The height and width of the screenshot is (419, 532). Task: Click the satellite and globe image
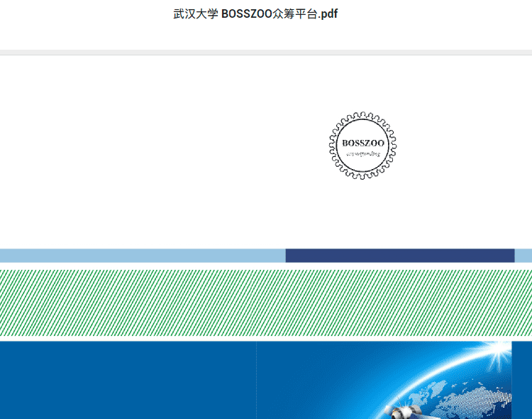coord(384,380)
